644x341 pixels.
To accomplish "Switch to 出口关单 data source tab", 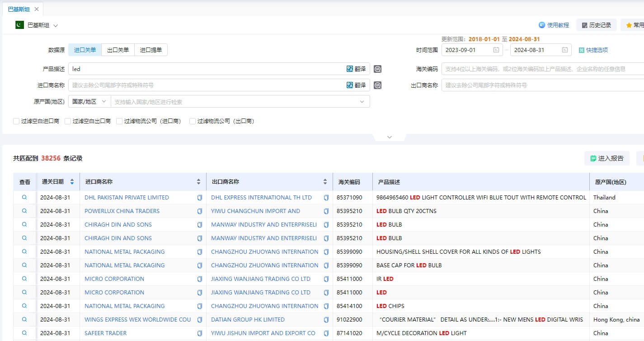I will 118,50.
